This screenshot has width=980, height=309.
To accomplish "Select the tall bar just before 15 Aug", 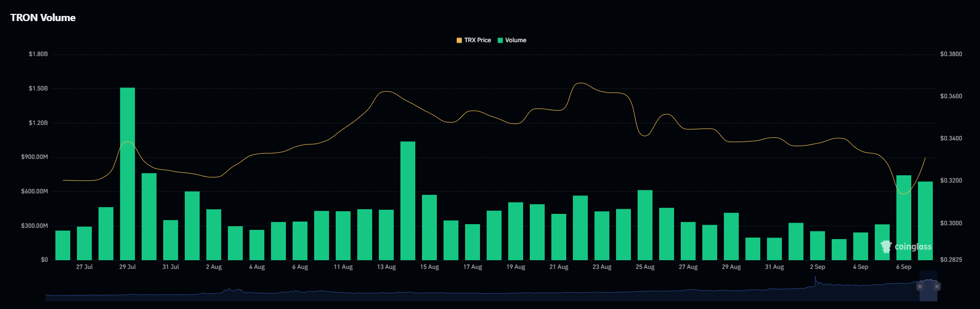I will click(408, 201).
